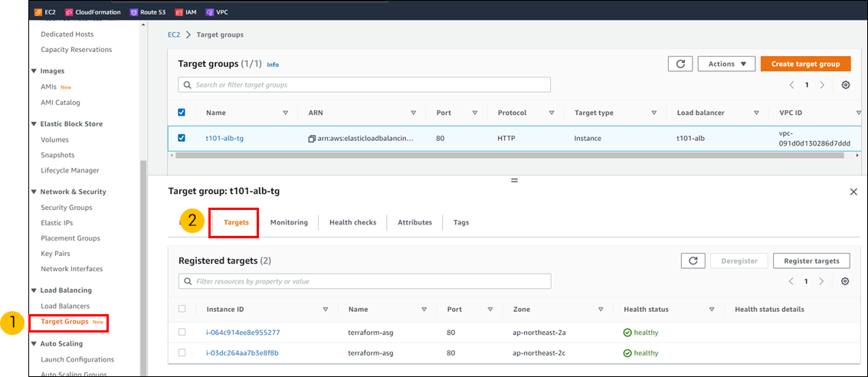
Task: Go to next page of target groups
Action: (822, 85)
